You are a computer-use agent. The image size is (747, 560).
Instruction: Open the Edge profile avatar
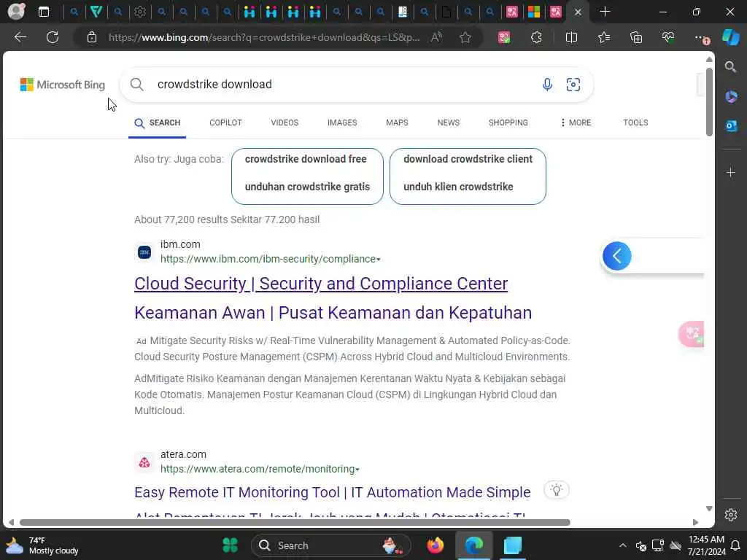point(16,12)
